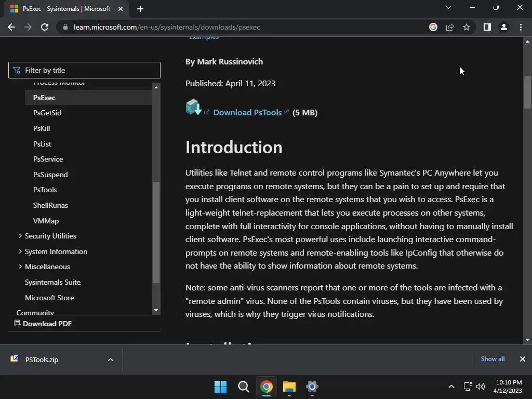Open PSTools.zip download options chevron

point(111,360)
